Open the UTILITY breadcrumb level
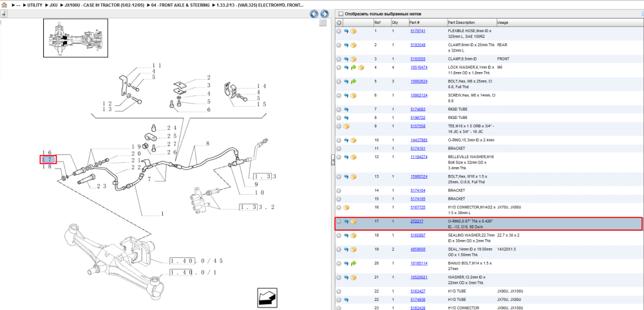This screenshot has height=310, width=644. [x=35, y=5]
